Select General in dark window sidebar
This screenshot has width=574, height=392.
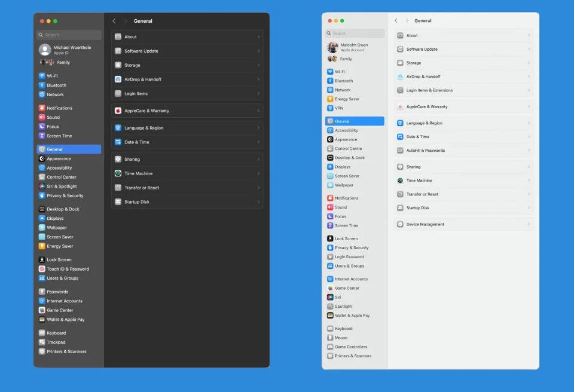point(69,149)
